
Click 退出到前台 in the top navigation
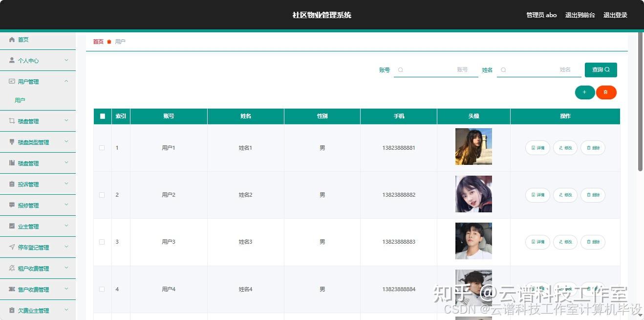coord(580,15)
